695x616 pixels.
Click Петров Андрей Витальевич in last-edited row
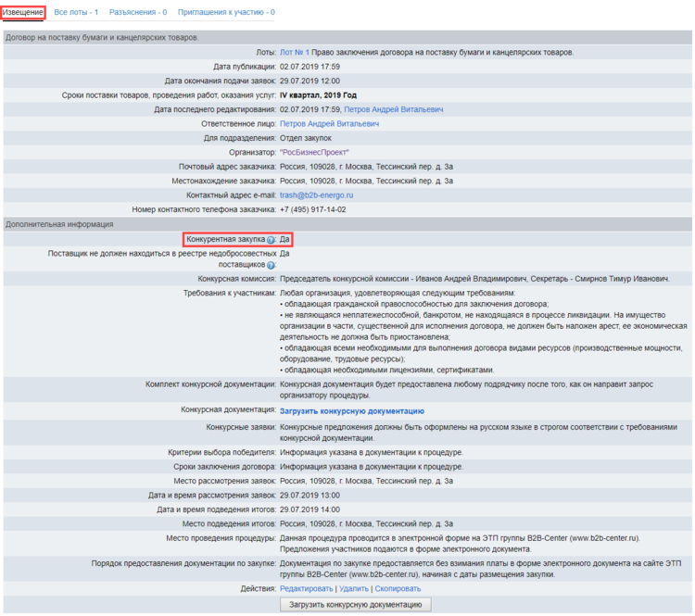(x=393, y=109)
